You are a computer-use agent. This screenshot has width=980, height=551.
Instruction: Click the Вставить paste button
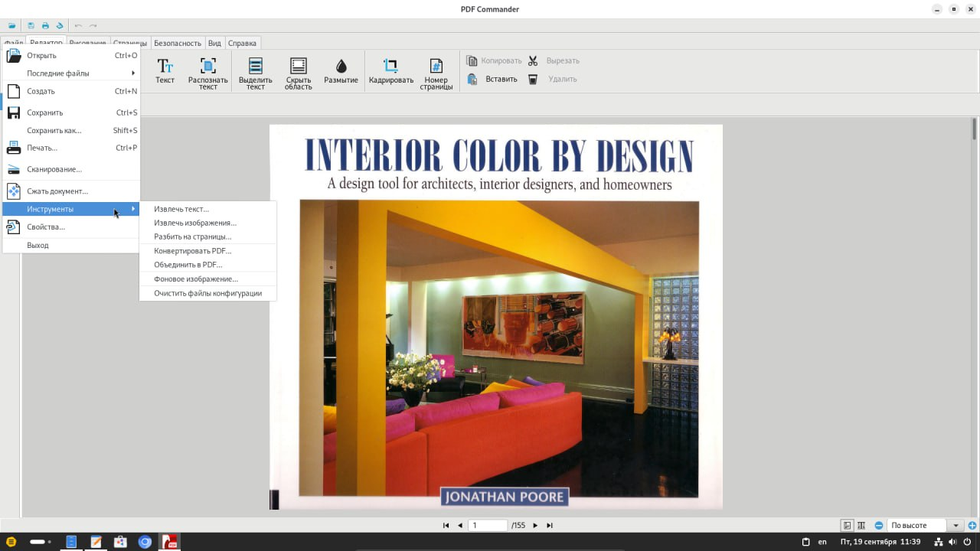(493, 79)
